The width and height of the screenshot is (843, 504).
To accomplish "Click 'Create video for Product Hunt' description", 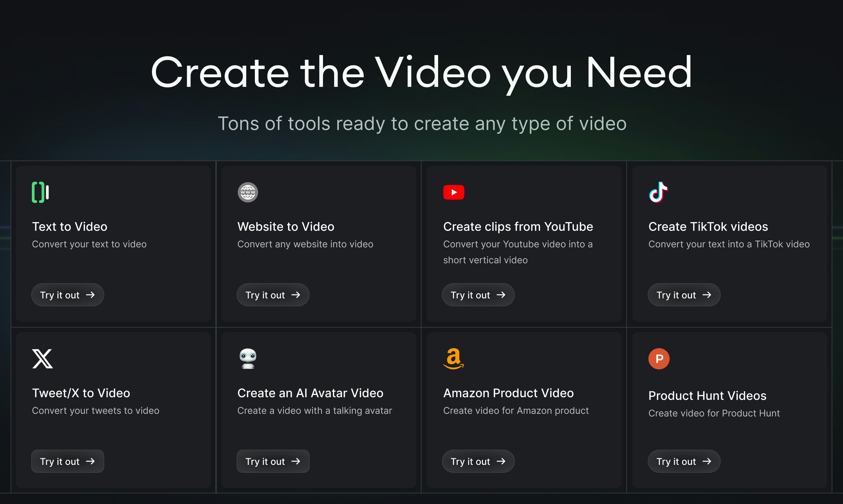I will [714, 413].
